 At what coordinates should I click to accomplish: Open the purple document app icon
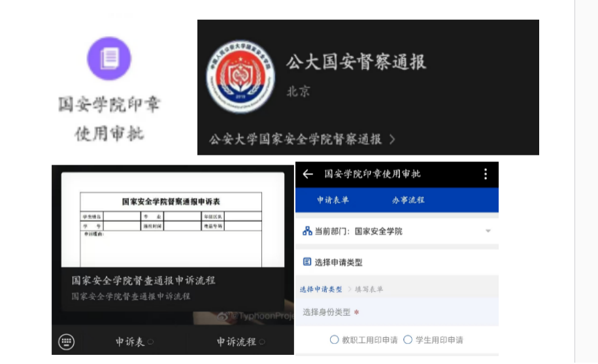coord(109,58)
